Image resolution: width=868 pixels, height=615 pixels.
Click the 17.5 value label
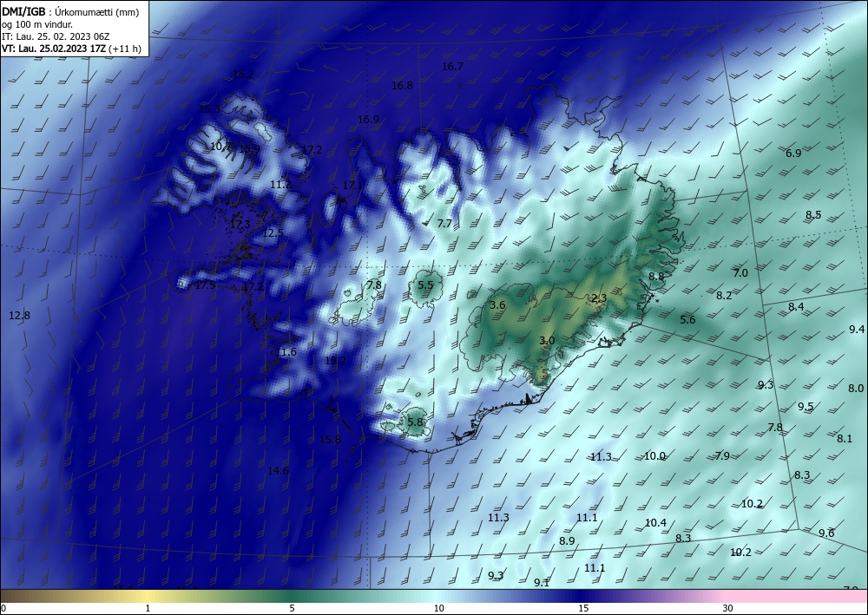pyautogui.click(x=205, y=285)
